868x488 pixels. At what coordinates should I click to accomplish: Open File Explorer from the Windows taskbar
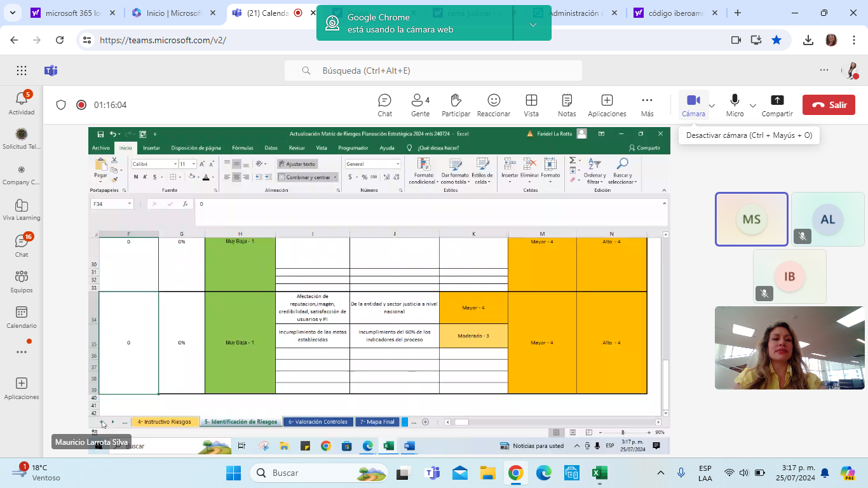pyautogui.click(x=487, y=473)
